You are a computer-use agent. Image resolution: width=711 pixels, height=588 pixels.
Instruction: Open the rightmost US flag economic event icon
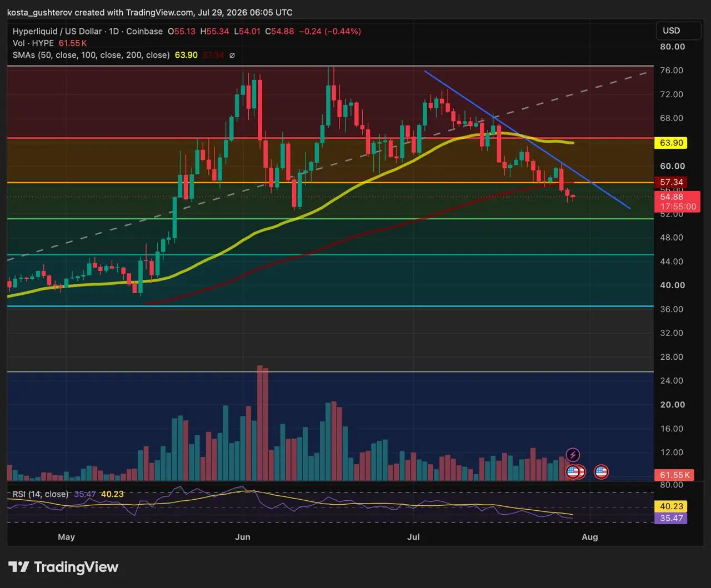tap(601, 472)
